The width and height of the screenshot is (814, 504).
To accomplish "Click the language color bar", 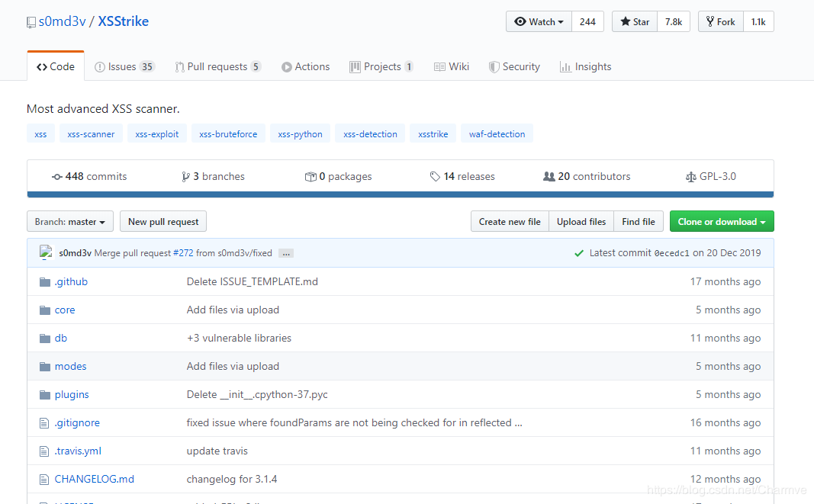I will coord(401,194).
